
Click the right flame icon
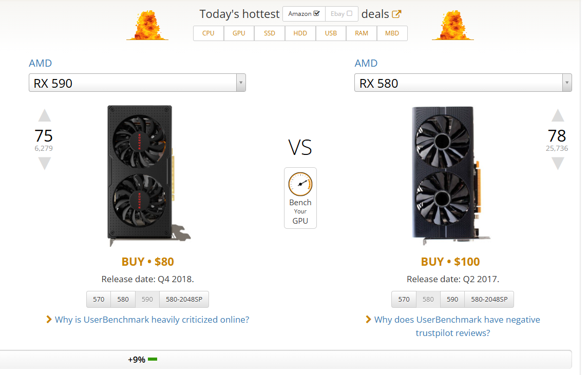pyautogui.click(x=452, y=26)
